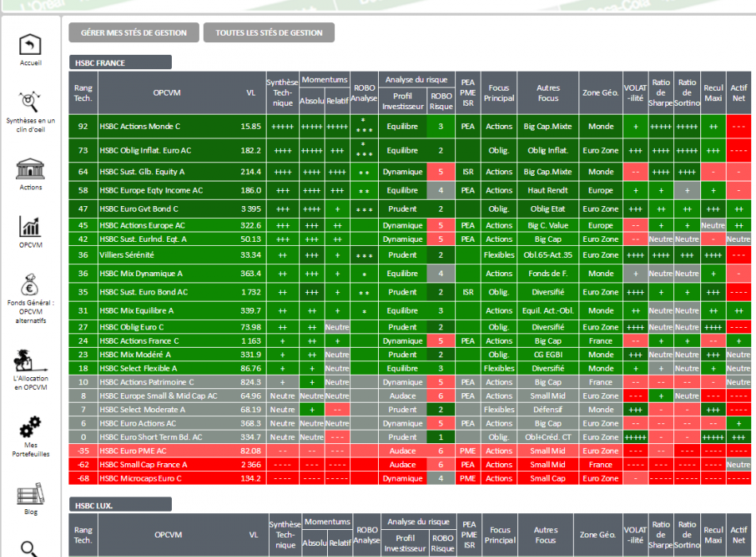Open HSBC Select Moderate A fund
Viewport: 756px width, 557px height.
pyautogui.click(x=142, y=410)
